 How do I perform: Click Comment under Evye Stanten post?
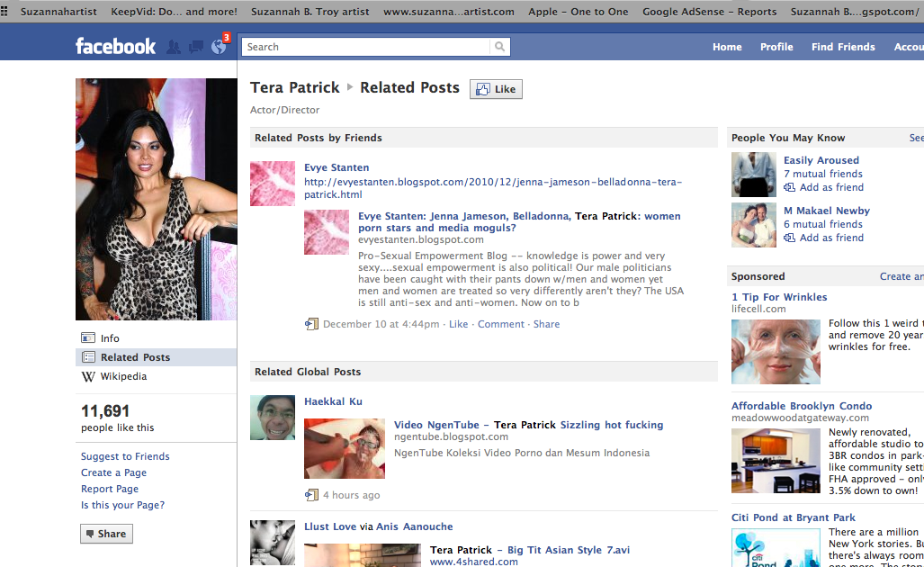[500, 324]
